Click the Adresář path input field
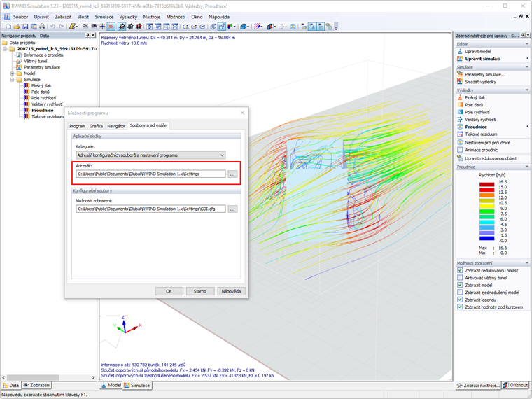The image size is (532, 399). 150,174
